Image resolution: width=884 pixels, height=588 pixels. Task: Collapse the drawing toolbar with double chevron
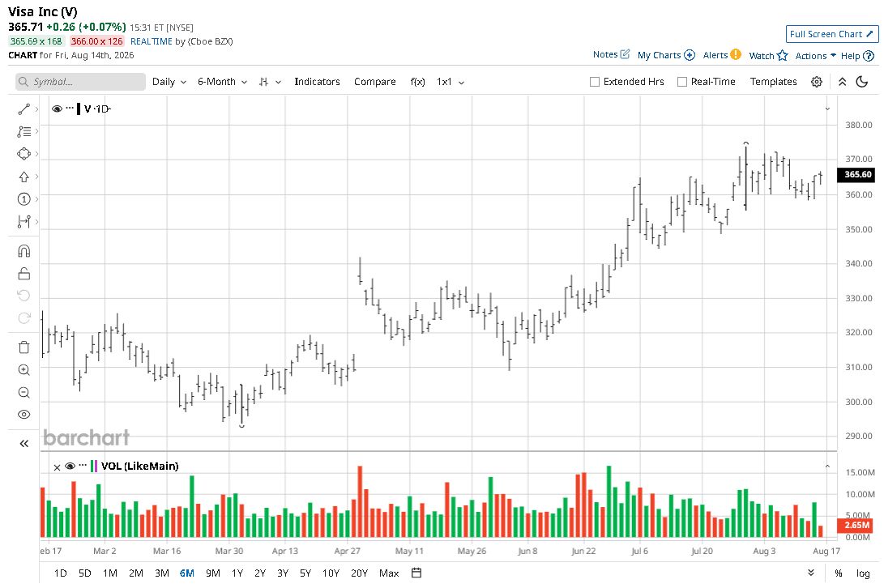pos(23,444)
